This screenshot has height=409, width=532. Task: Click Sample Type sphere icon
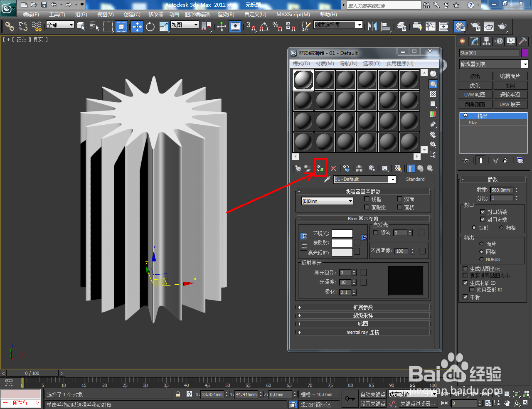click(433, 74)
